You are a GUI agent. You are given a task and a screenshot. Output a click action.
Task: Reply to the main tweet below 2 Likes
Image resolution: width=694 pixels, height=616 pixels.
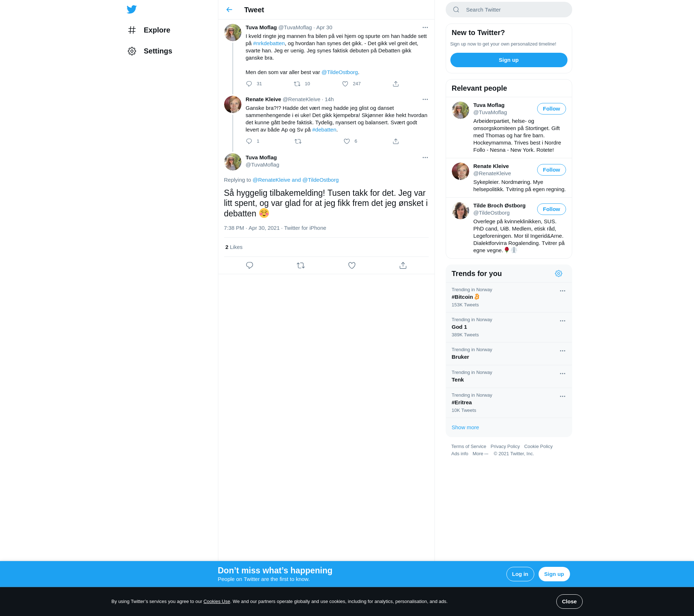tap(249, 266)
